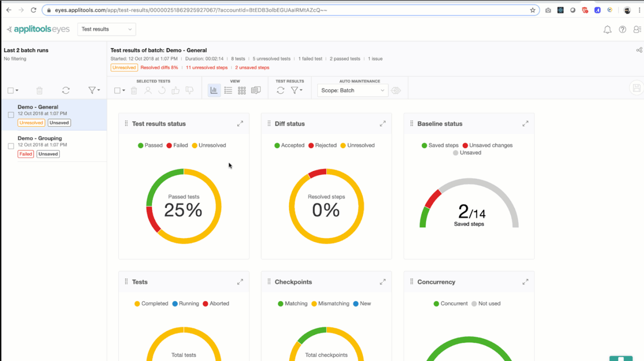Open the batch list filter menu
The width and height of the screenshot is (644, 361).
[x=94, y=91]
